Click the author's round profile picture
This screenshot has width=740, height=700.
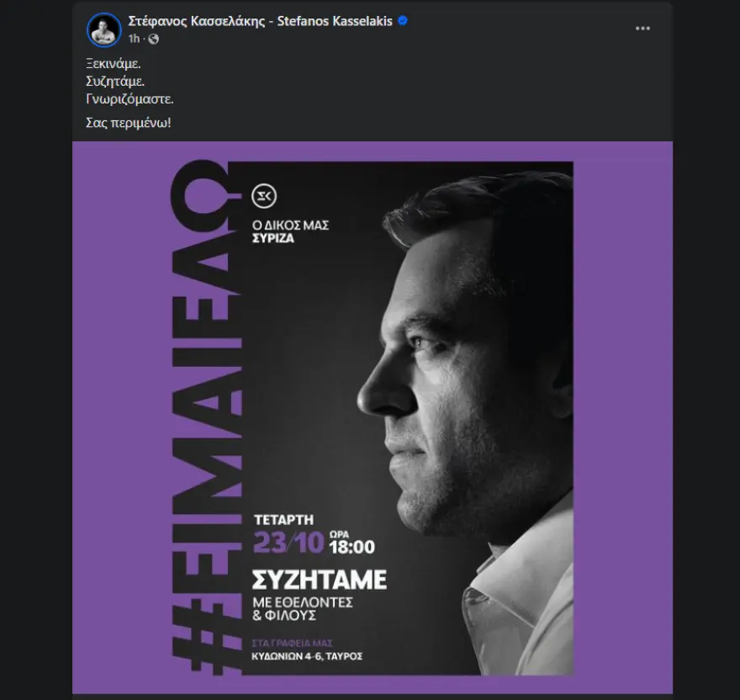pos(103,29)
